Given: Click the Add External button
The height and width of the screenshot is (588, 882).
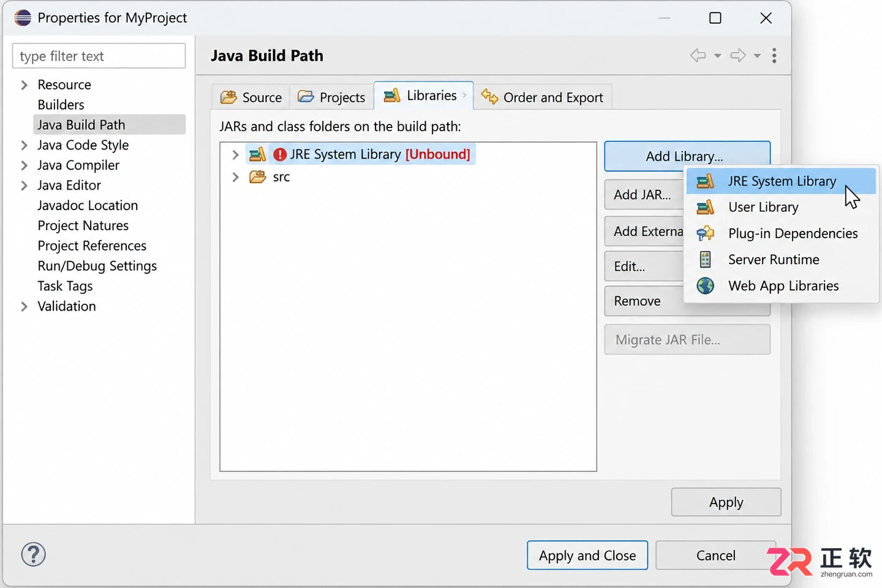Looking at the screenshot, I should click(x=644, y=232).
